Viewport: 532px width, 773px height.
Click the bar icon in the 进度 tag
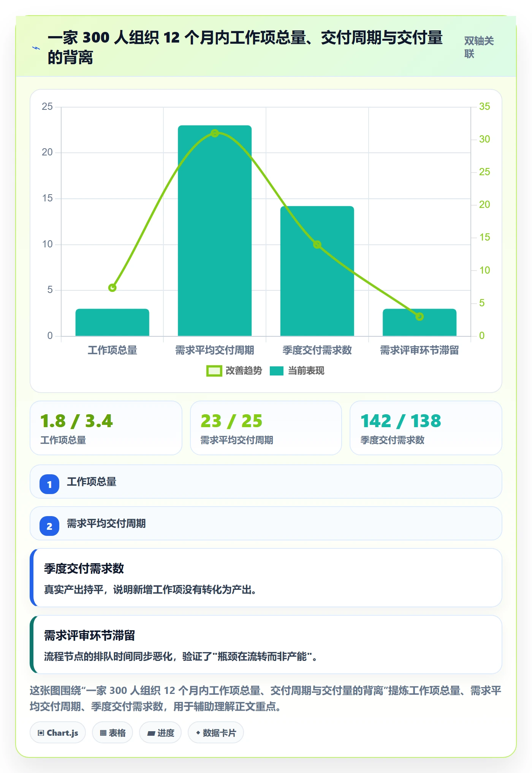[x=151, y=733]
